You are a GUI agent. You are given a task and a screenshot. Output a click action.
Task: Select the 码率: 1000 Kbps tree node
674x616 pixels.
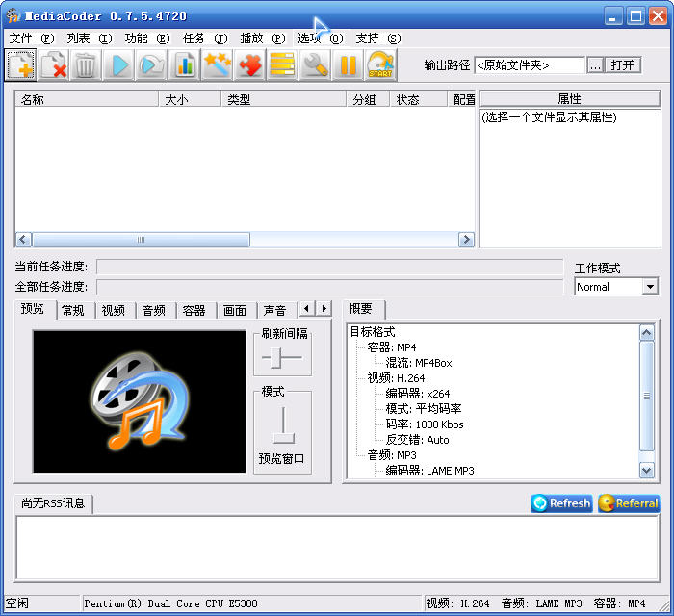[425, 424]
